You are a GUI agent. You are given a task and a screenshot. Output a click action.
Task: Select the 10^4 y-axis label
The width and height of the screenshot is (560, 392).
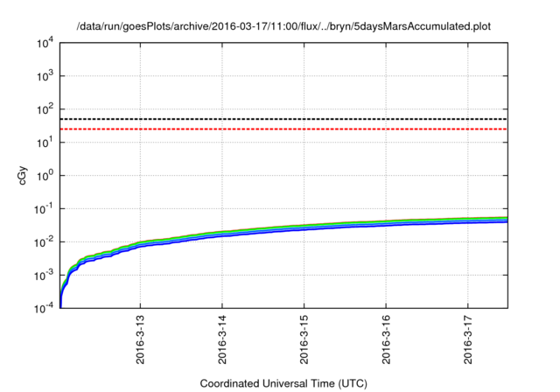click(x=45, y=43)
